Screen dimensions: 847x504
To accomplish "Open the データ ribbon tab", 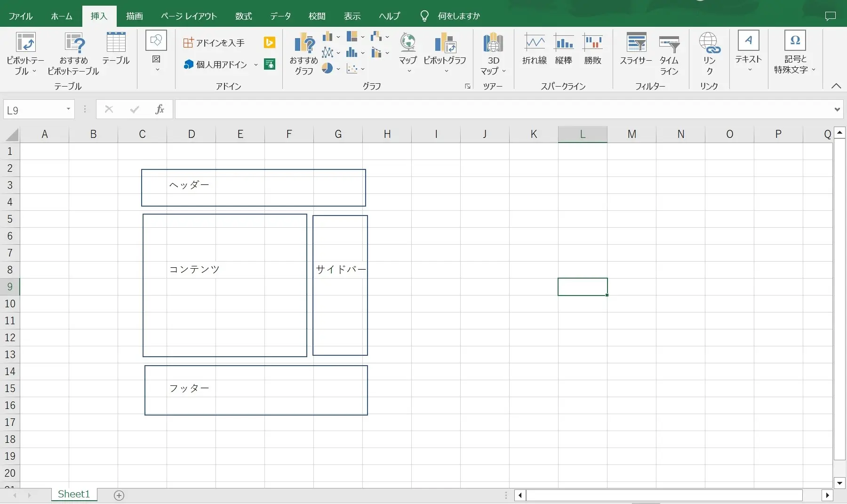I will pyautogui.click(x=280, y=16).
